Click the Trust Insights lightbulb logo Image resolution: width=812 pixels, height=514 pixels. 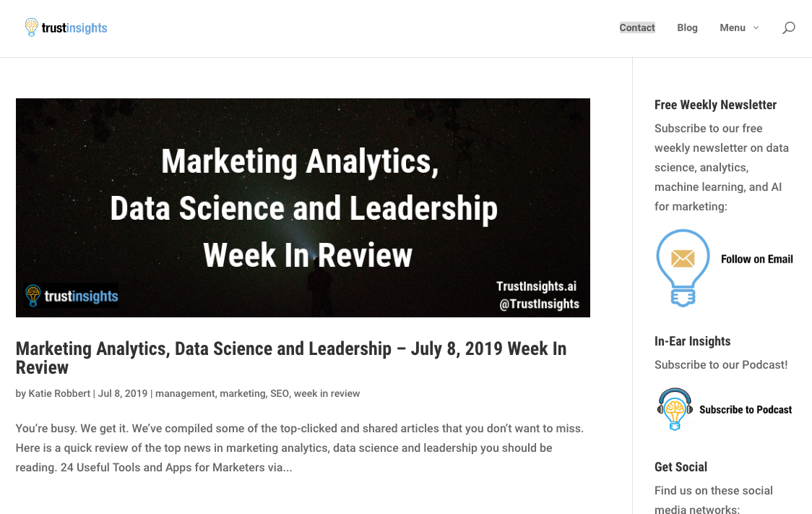coord(32,27)
